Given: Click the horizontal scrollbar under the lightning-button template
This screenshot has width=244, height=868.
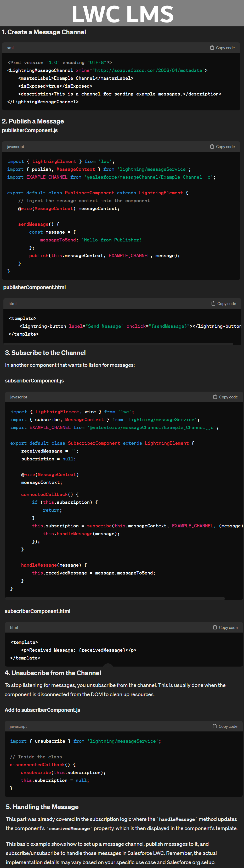Looking at the screenshot, I should click(118, 344).
